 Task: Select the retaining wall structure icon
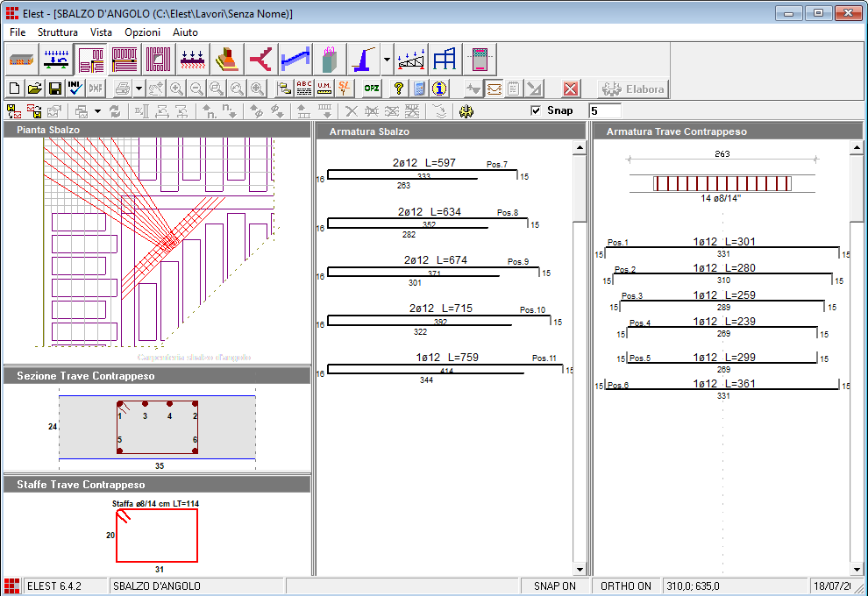point(363,60)
